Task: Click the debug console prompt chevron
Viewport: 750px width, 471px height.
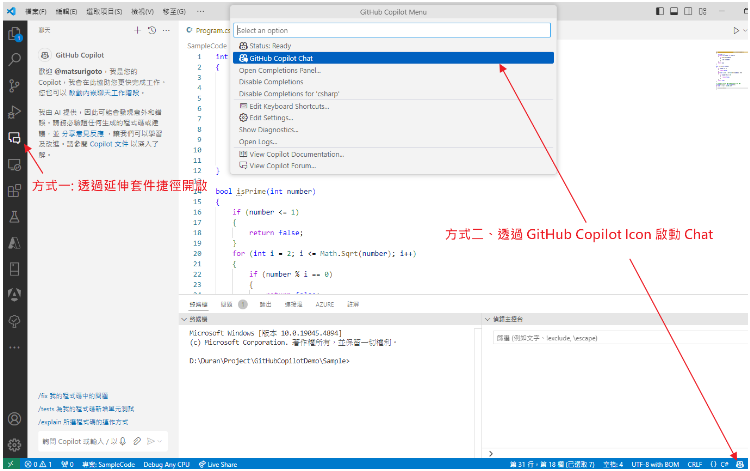Action: tap(491, 453)
